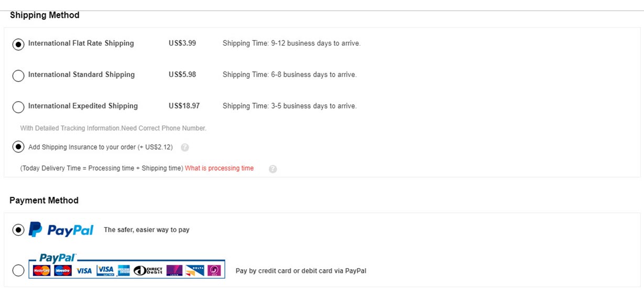Image resolution: width=644 pixels, height=294 pixels.
Task: Click the US$18.97 expedited shipping price
Action: 184,106
